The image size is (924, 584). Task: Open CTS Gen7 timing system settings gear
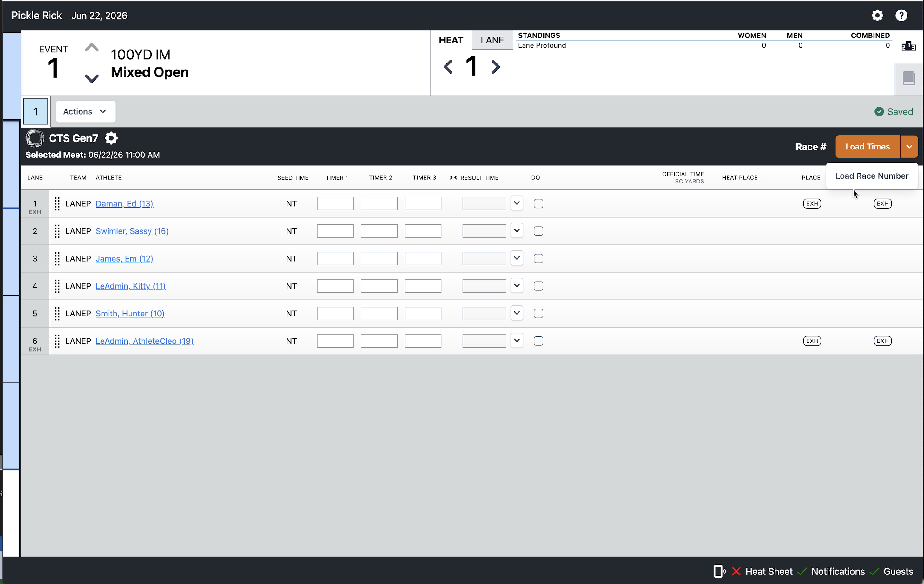(x=111, y=138)
